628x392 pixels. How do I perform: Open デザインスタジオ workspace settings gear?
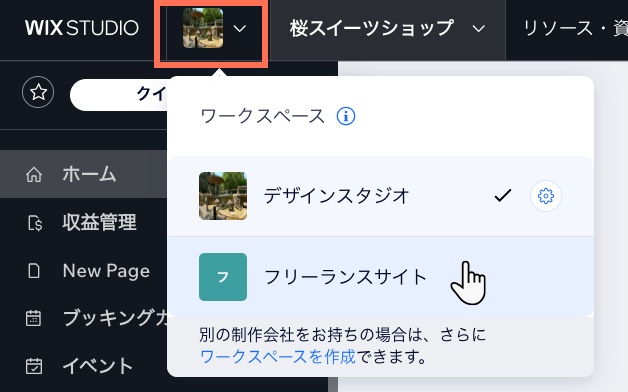(545, 196)
